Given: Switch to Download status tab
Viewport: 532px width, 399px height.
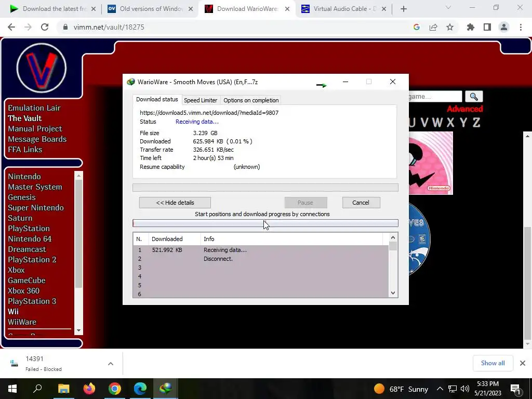Looking at the screenshot, I should coord(157,99).
